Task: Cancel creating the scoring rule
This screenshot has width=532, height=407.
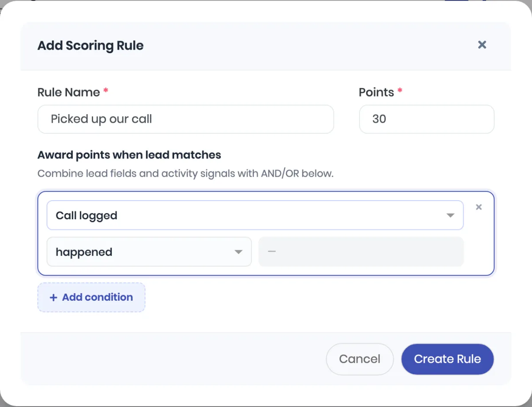Action: click(360, 359)
